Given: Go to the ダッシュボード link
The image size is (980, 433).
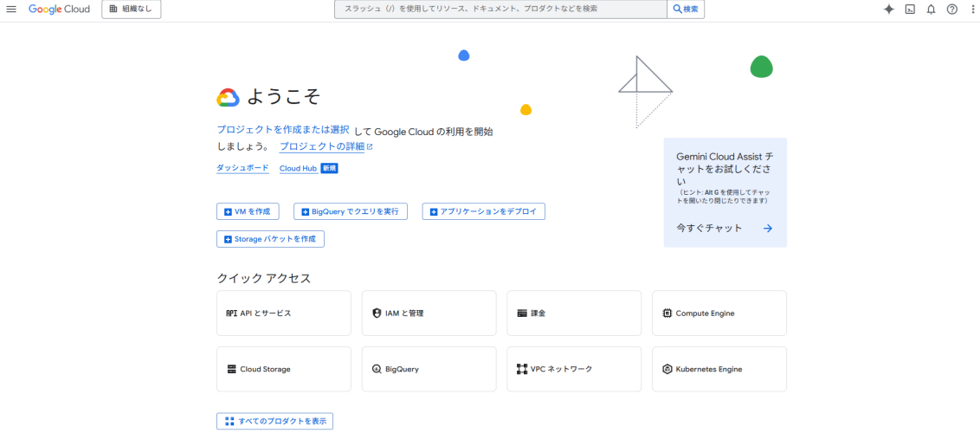Looking at the screenshot, I should point(242,168).
